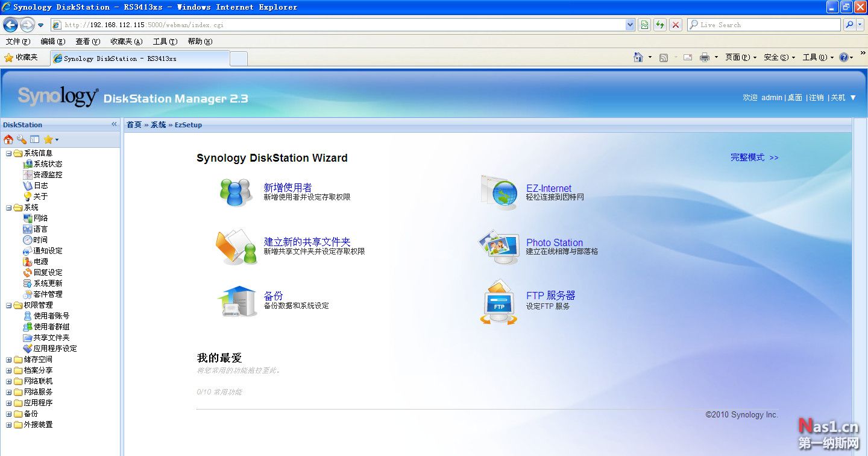
Task: Click 注销 logout in header
Action: pos(816,98)
